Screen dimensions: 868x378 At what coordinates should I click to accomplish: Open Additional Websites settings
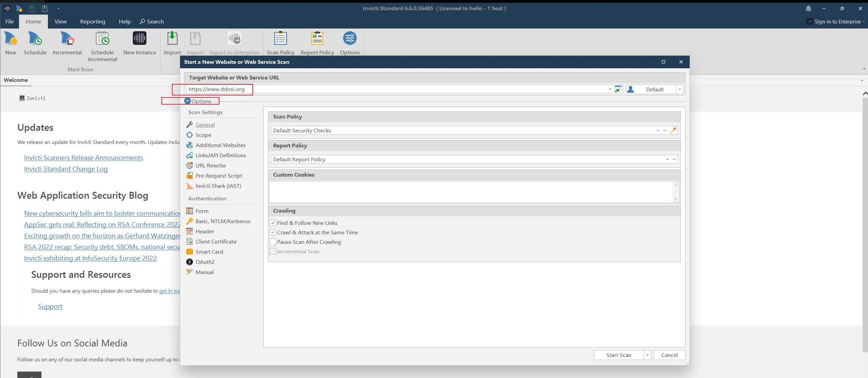220,145
